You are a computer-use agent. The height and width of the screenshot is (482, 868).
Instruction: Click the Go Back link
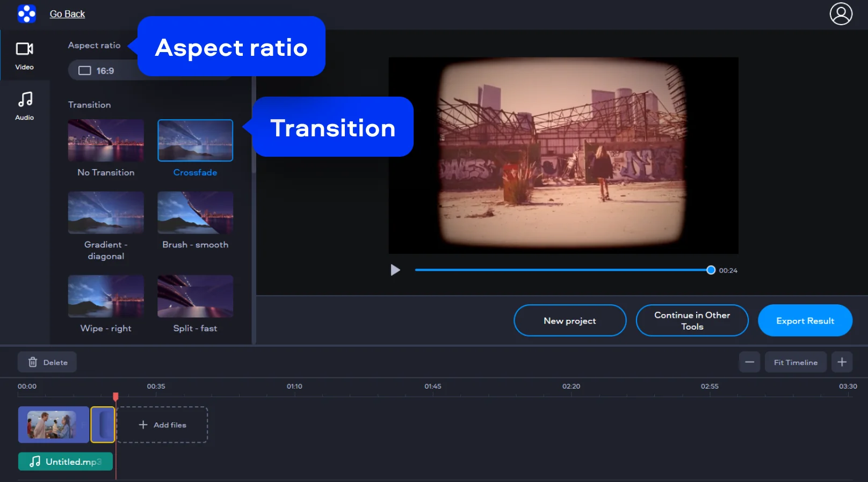pyautogui.click(x=67, y=14)
